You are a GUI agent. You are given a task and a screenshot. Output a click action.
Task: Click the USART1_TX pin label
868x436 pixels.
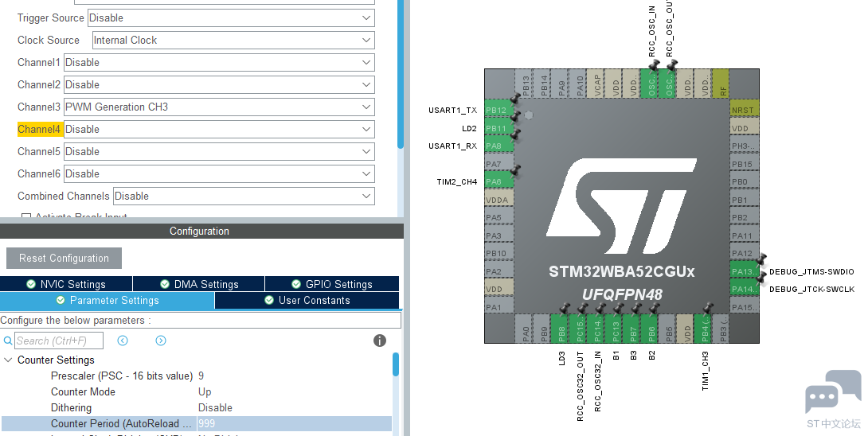452,110
